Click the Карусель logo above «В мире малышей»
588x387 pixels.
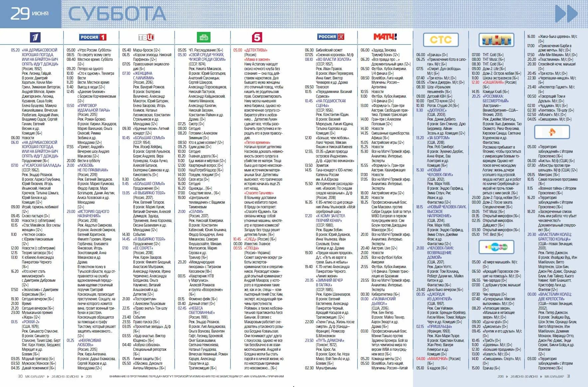coord(497,247)
